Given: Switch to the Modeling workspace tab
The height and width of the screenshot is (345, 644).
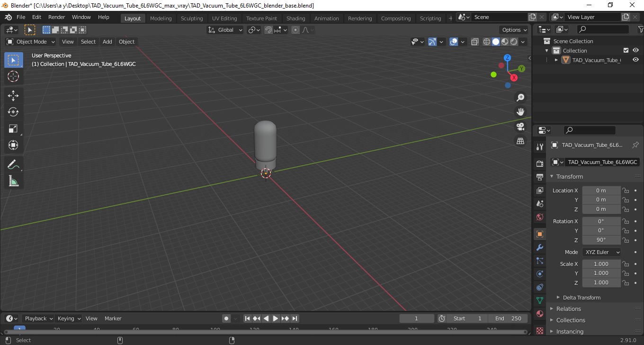Looking at the screenshot, I should (x=161, y=18).
